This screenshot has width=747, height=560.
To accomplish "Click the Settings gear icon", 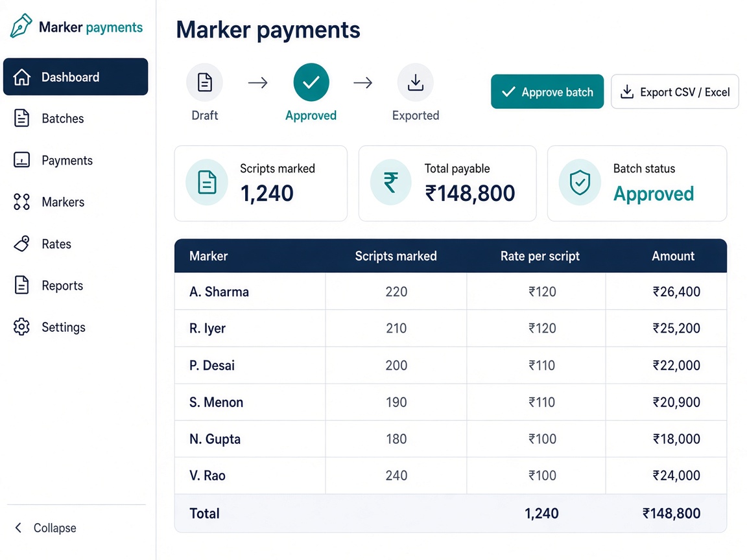I will point(21,327).
